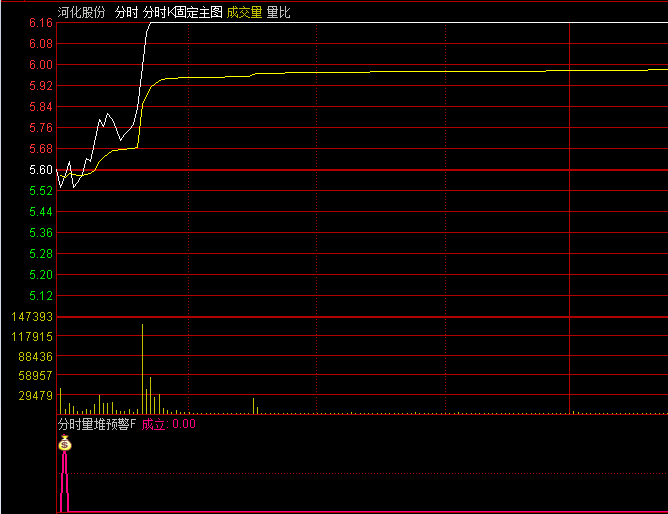Click the 88436 volume axis label
The image size is (668, 514).
pyautogui.click(x=35, y=356)
